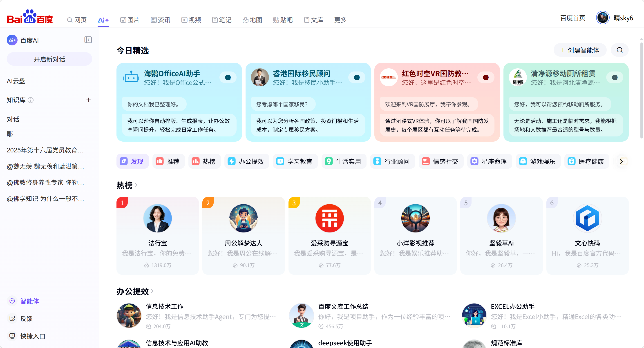
Task: Click the 文心快码 blue hexagon logo
Action: pyautogui.click(x=587, y=218)
